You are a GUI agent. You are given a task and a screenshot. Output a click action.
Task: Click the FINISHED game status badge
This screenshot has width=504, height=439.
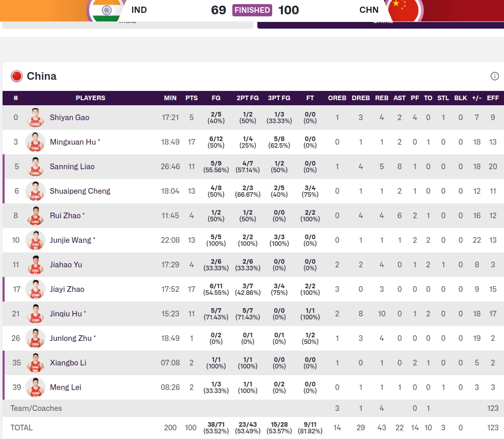click(252, 10)
